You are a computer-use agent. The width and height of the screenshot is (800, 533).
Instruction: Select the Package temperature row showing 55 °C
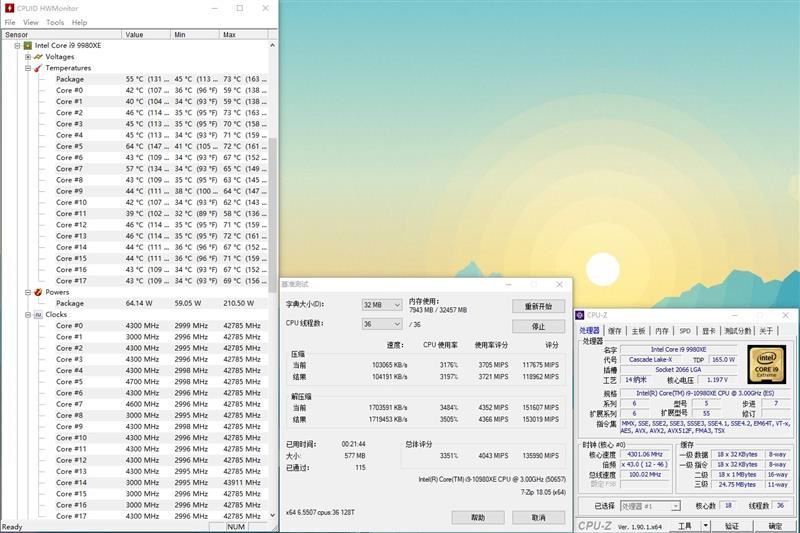(161, 79)
